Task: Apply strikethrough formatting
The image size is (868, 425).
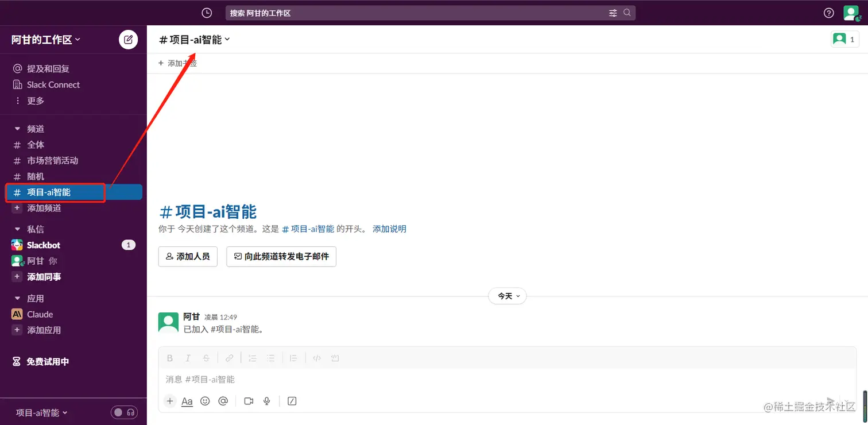Action: 206,358
